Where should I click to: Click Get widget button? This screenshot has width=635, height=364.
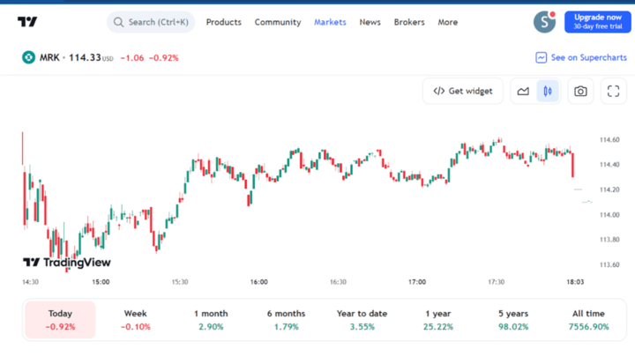pos(463,91)
